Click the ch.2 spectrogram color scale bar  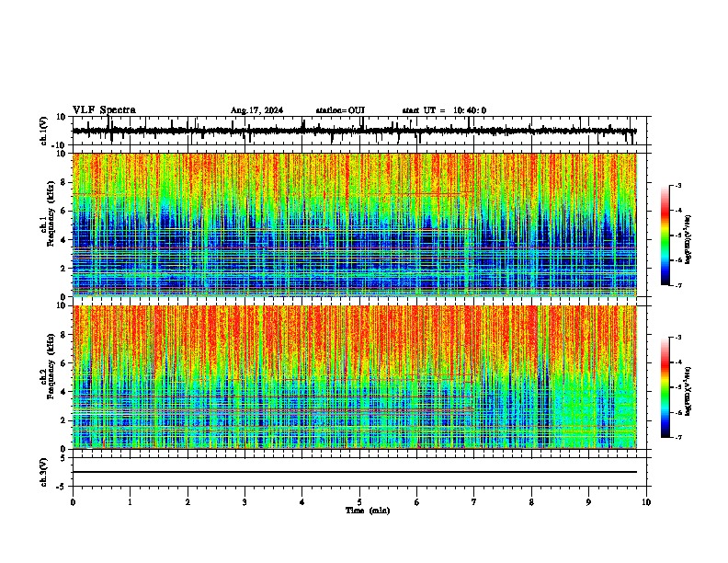[x=665, y=387]
